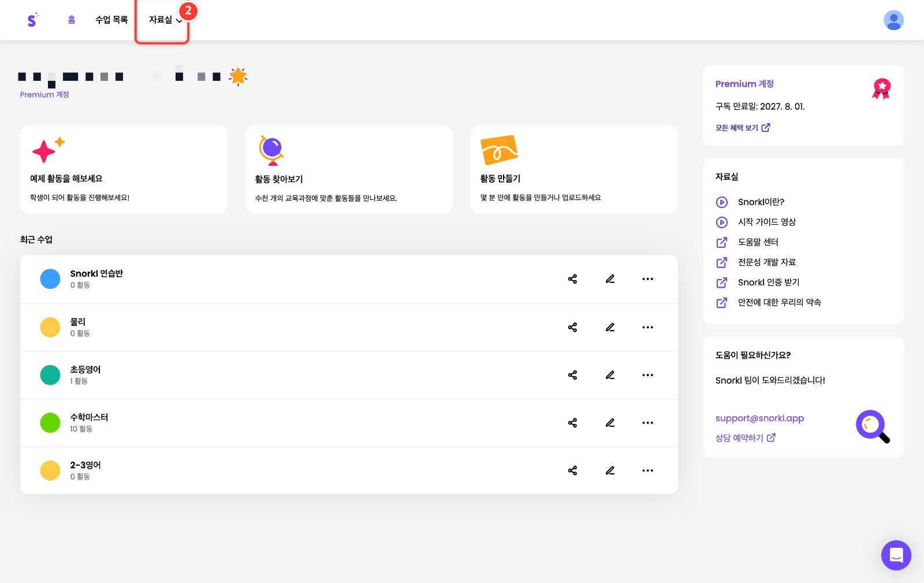Share the 초등영어 class
This screenshot has height=583, width=924.
pos(572,375)
